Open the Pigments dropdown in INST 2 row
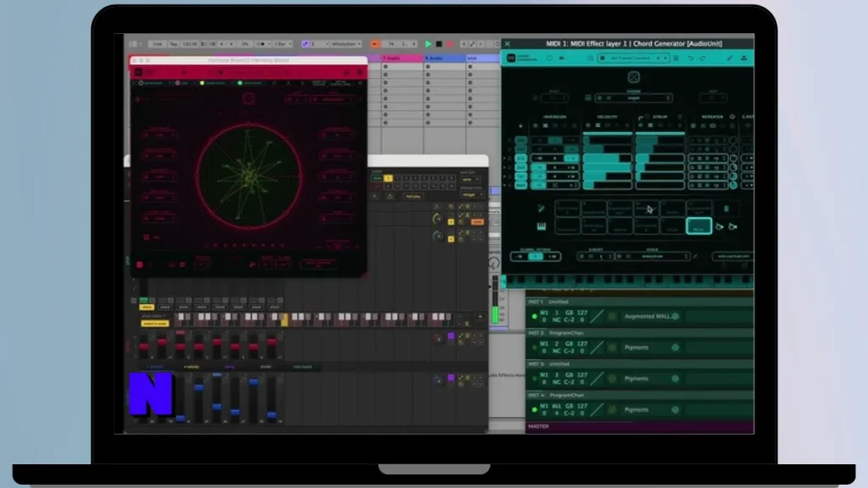Image resolution: width=868 pixels, height=488 pixels. [x=652, y=347]
